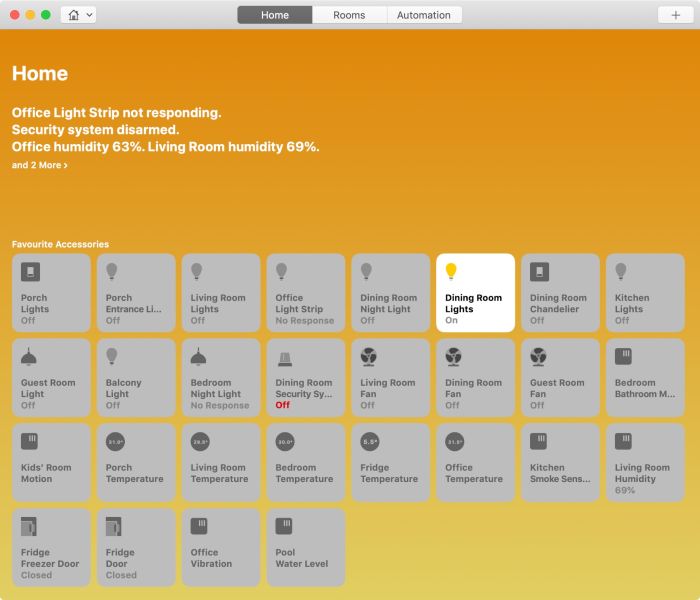The width and height of the screenshot is (700, 600).
Task: Click 'No Response' under Bedroom Night Light
Action: pos(220,405)
